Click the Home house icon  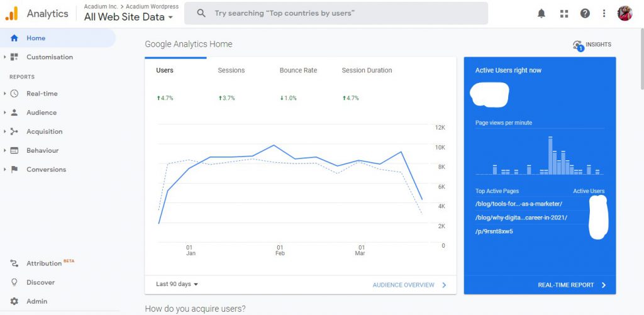point(14,38)
